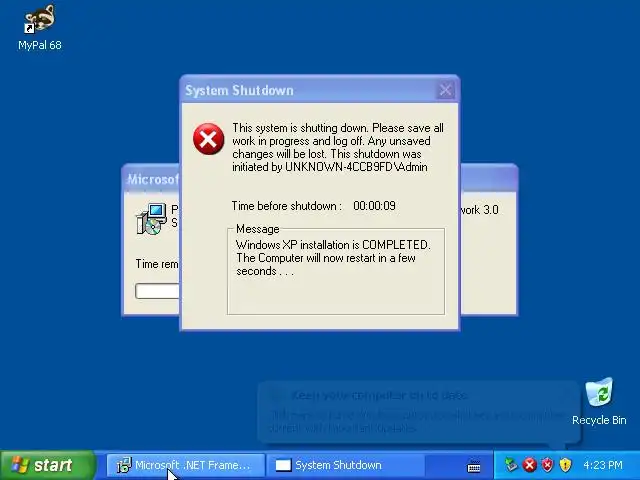The width and height of the screenshot is (640, 480).
Task: Open the on-screen keyboard icon in taskbar
Action: click(473, 465)
